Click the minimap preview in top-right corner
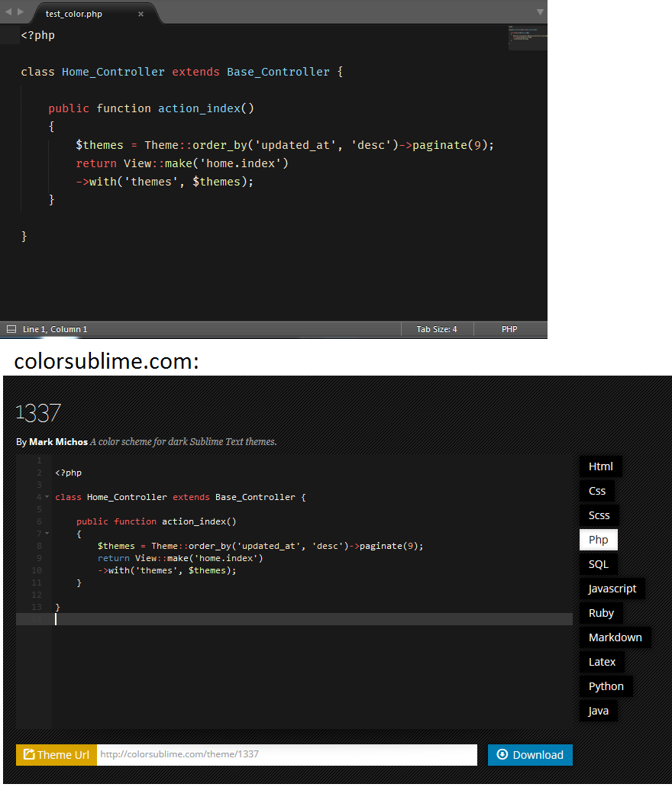Viewport: 672px width, 797px height. [528, 37]
